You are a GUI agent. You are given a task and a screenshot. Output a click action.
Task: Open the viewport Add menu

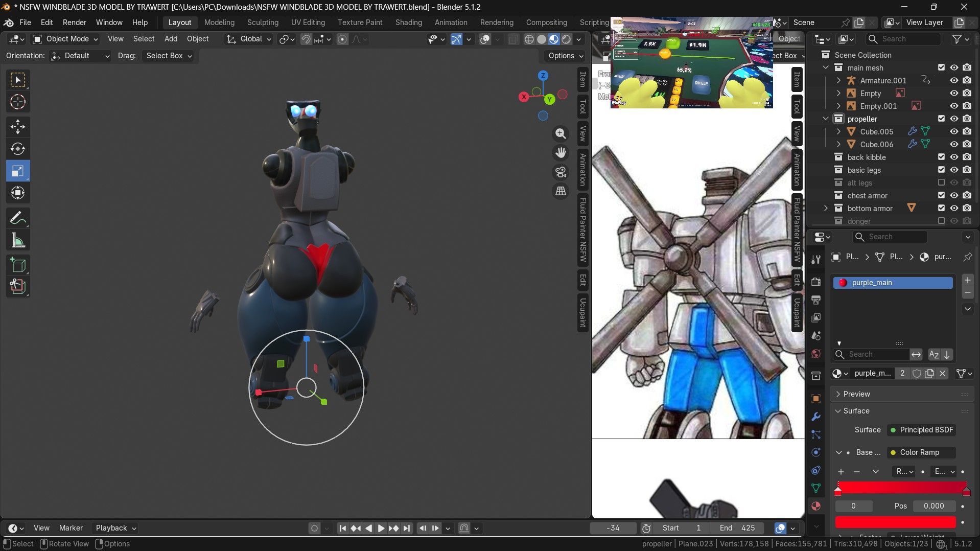pos(171,39)
